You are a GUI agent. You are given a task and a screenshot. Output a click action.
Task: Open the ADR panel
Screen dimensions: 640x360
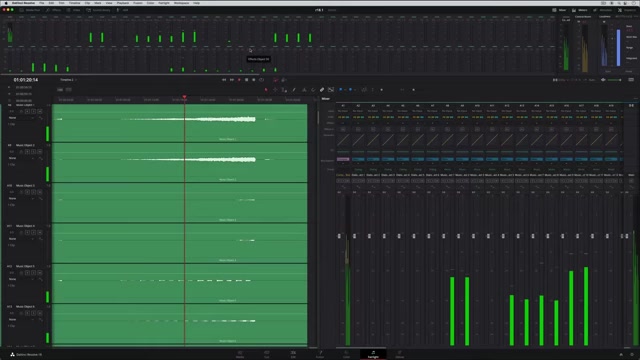(122, 10)
